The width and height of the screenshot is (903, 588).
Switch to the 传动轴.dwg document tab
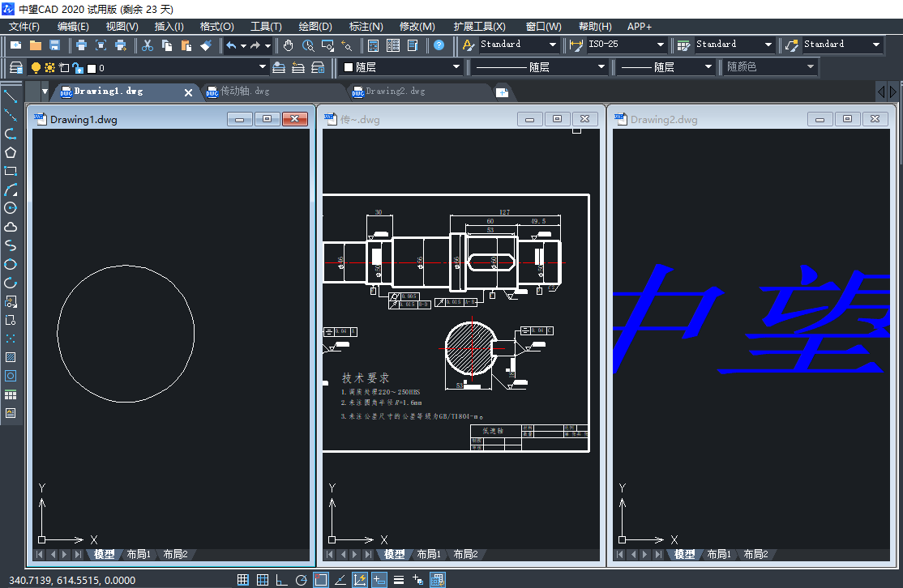click(243, 92)
